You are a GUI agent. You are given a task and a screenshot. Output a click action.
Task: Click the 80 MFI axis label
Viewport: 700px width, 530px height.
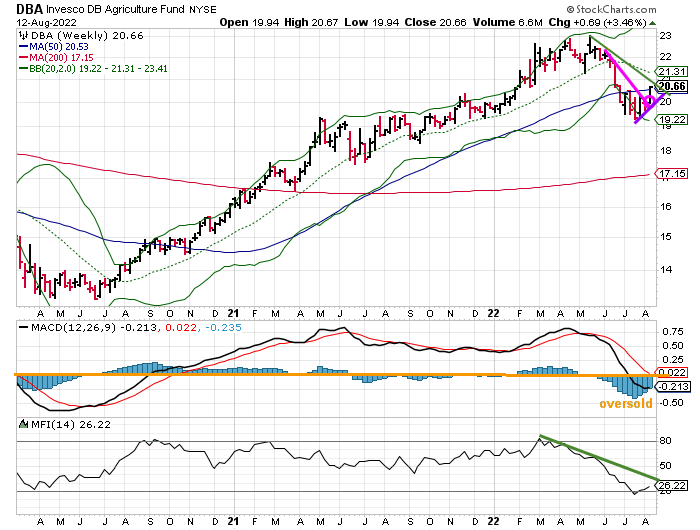point(666,441)
